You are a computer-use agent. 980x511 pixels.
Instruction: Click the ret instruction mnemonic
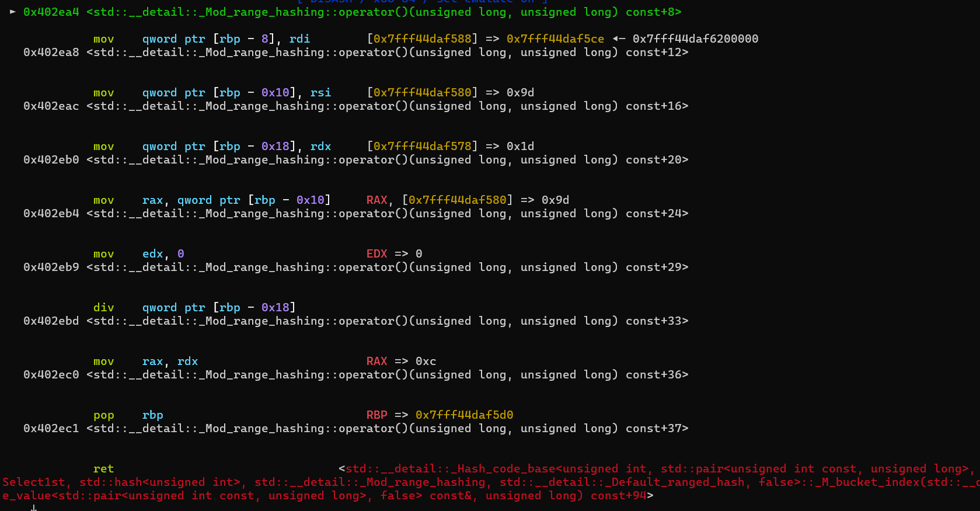[103, 468]
